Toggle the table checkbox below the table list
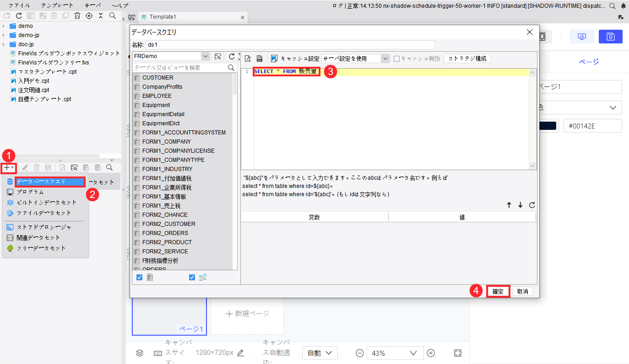 click(140, 277)
